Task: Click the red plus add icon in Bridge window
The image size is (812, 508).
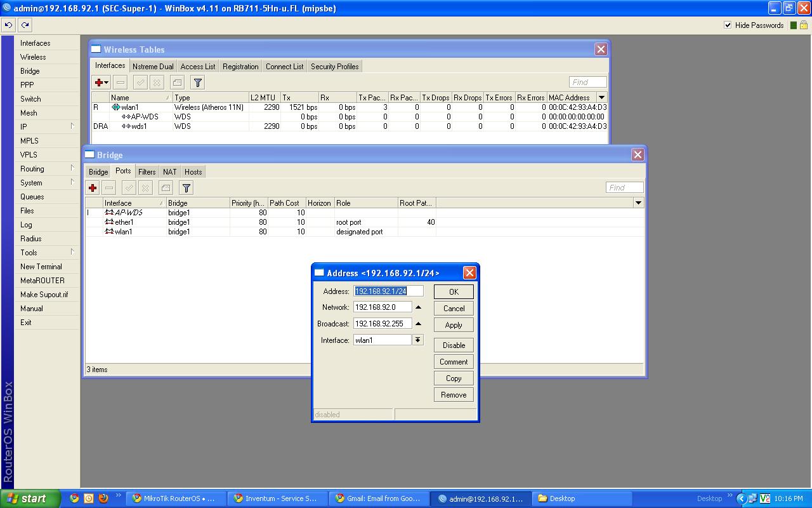Action: (93, 188)
